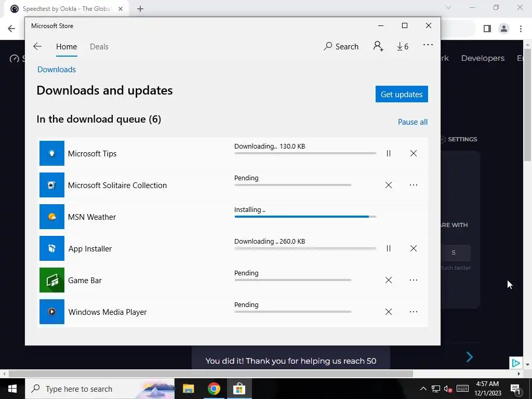
Task: Select the Microsoft Tips name text
Action: pyautogui.click(x=92, y=153)
